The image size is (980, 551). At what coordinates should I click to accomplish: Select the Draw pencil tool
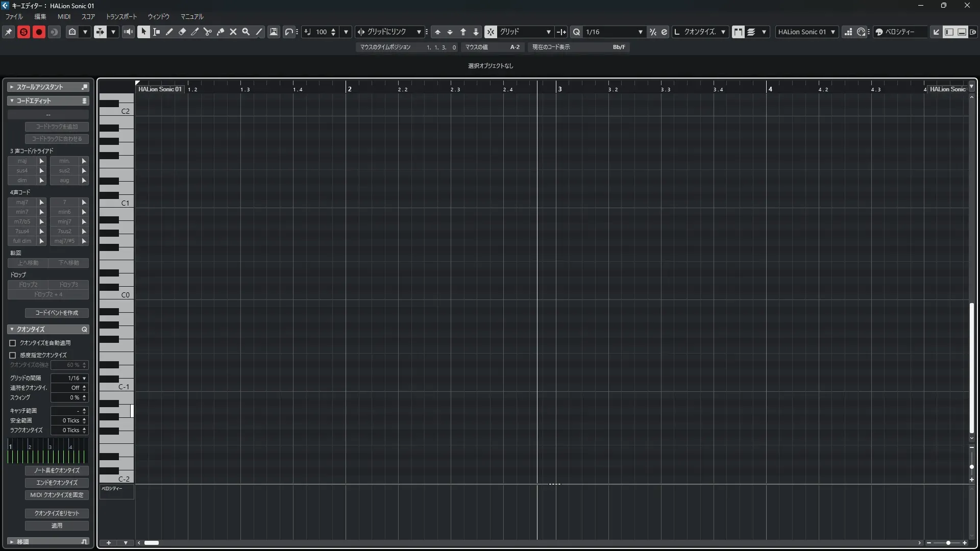[x=169, y=32]
